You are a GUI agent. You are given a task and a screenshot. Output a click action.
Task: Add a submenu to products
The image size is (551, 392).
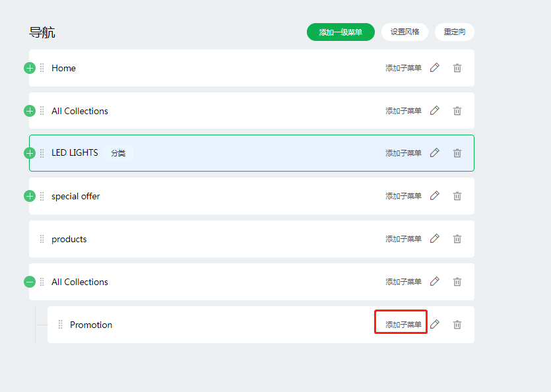coord(403,239)
